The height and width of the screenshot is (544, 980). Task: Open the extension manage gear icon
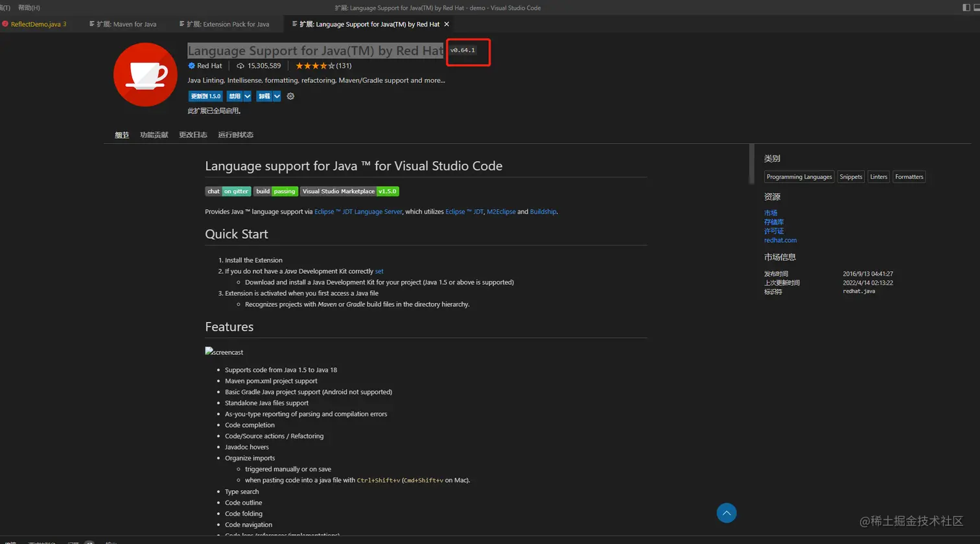click(x=290, y=96)
